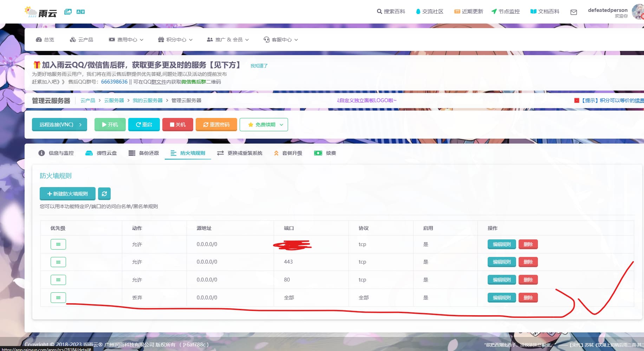Edit the rule for port 443
The width and height of the screenshot is (644, 351).
click(501, 261)
